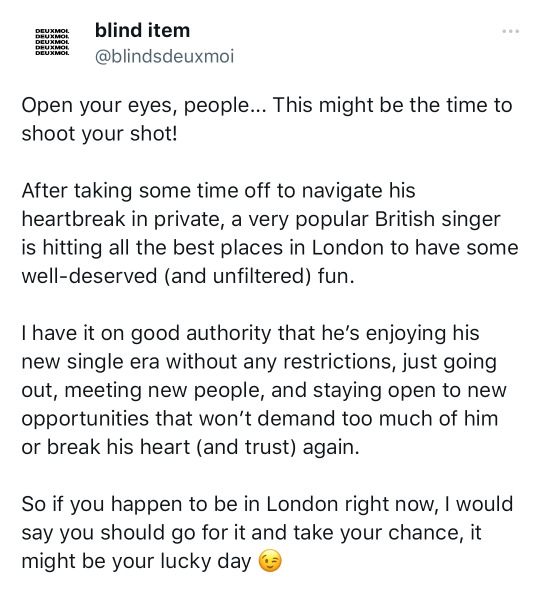This screenshot has width=540, height=595.
Task: Open the @blindsdeuxmoi handle link
Action: (x=164, y=57)
